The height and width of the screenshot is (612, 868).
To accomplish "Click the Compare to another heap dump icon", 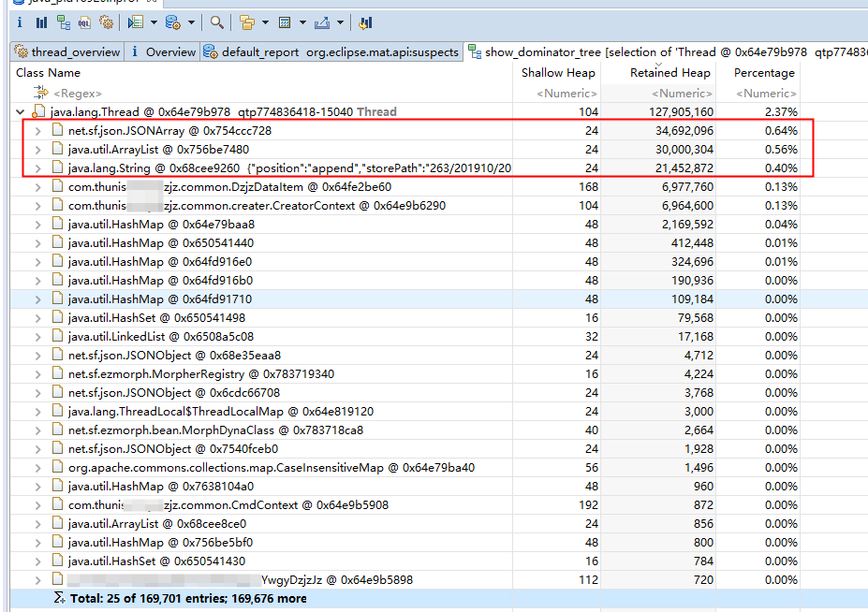I will click(365, 22).
